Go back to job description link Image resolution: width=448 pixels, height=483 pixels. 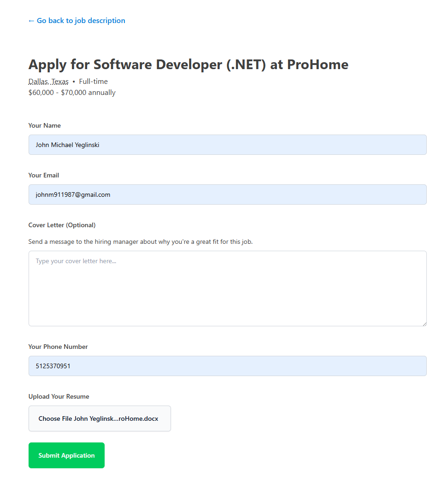[81, 21]
